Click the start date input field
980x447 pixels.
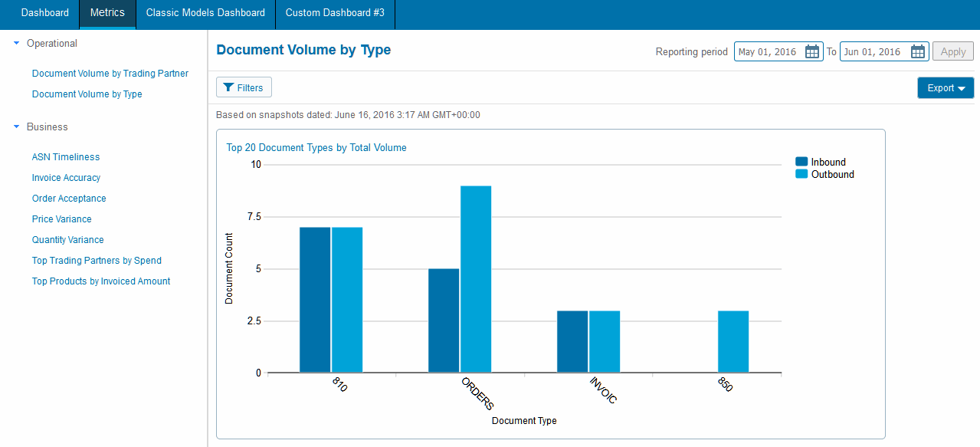pos(768,52)
